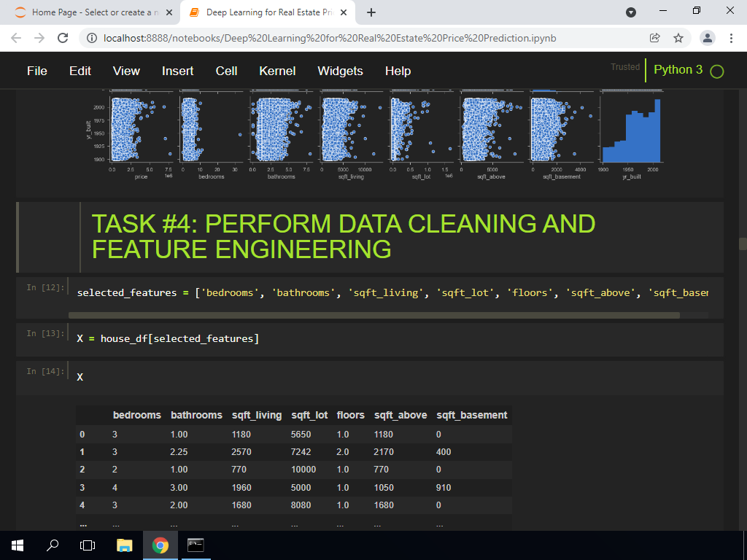Click the taskbar search magnifier icon
This screenshot has width=747, height=560.
tap(53, 545)
